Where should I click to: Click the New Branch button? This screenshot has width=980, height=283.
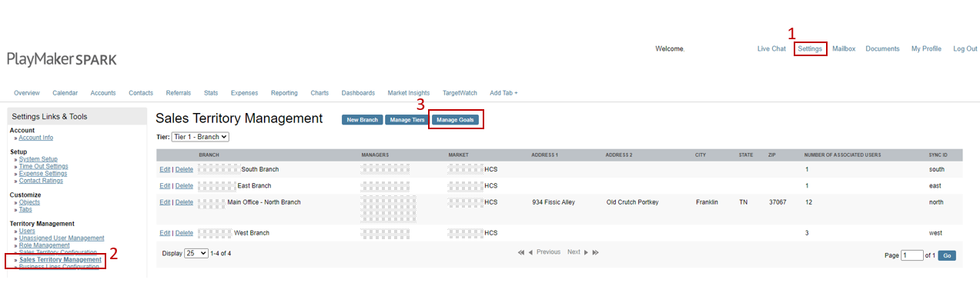(x=363, y=120)
